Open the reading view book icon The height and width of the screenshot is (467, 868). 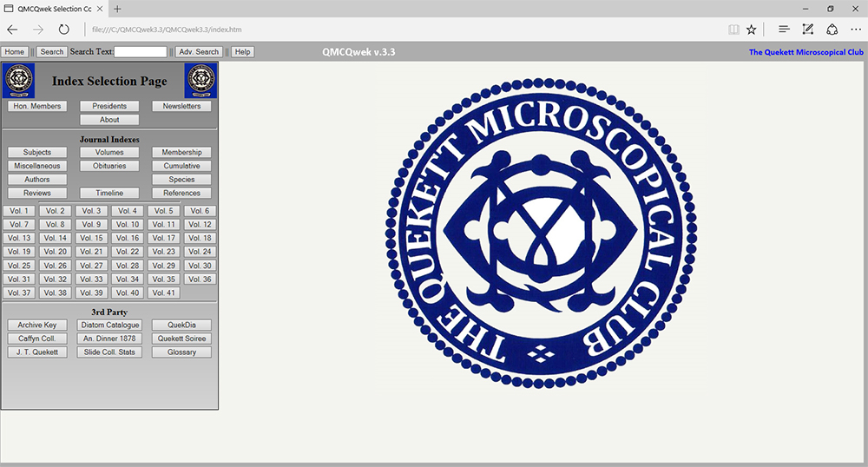733,29
